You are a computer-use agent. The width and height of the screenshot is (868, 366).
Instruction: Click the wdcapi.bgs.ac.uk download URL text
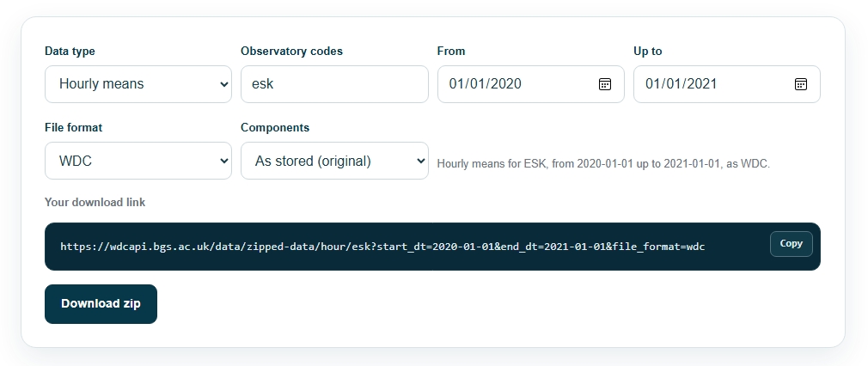coord(382,247)
